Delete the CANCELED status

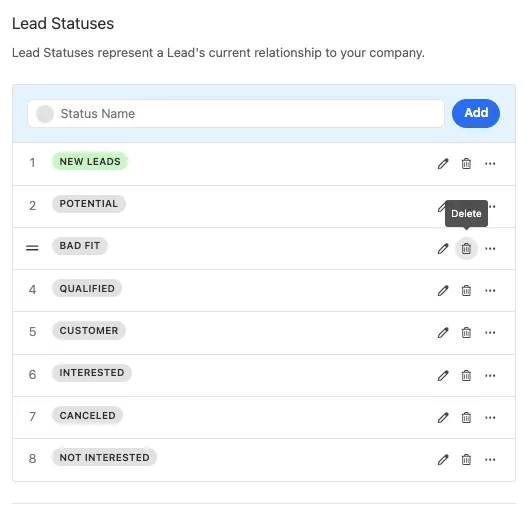click(466, 418)
